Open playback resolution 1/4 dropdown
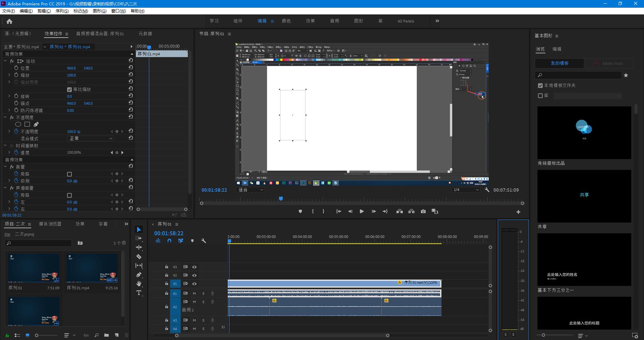644x340 pixels. [x=466, y=190]
